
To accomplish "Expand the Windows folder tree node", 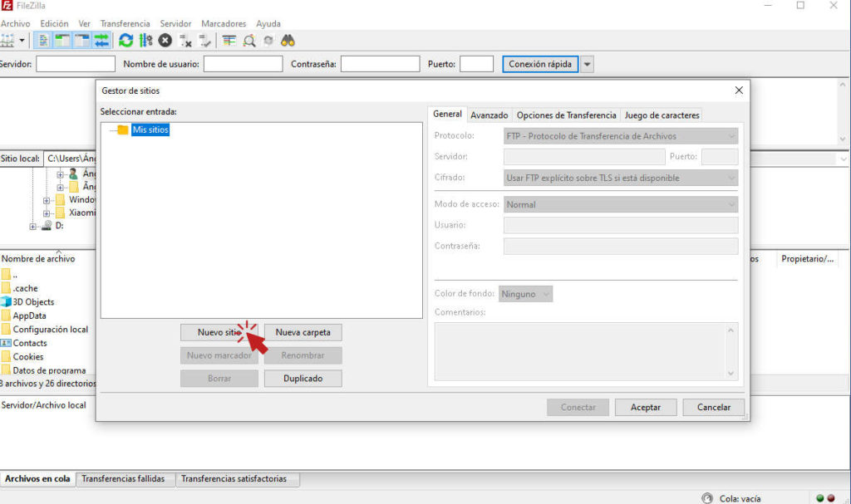I will [47, 200].
